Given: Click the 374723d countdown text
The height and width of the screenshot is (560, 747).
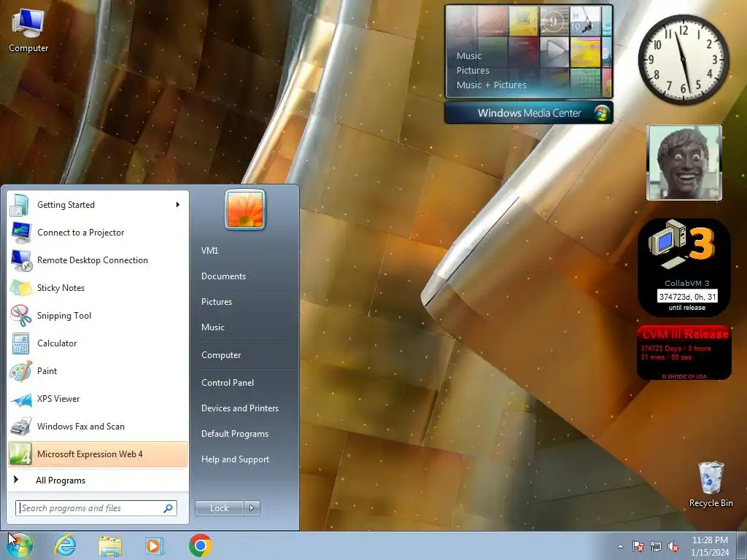Looking at the screenshot, I should coord(687,297).
